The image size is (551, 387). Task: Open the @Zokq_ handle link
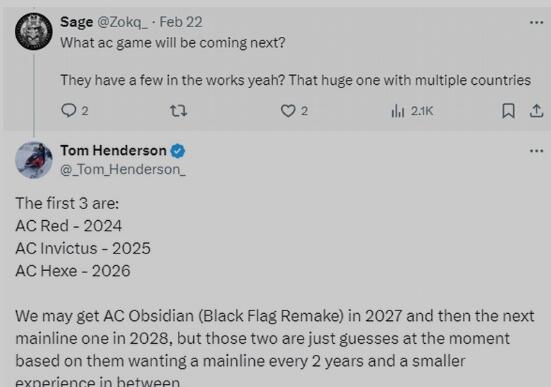click(122, 22)
